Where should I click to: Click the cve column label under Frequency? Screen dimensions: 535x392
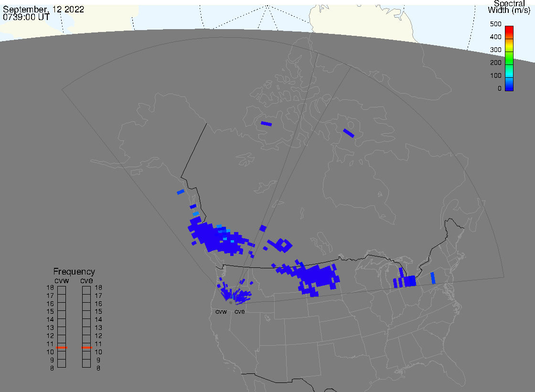(x=86, y=280)
